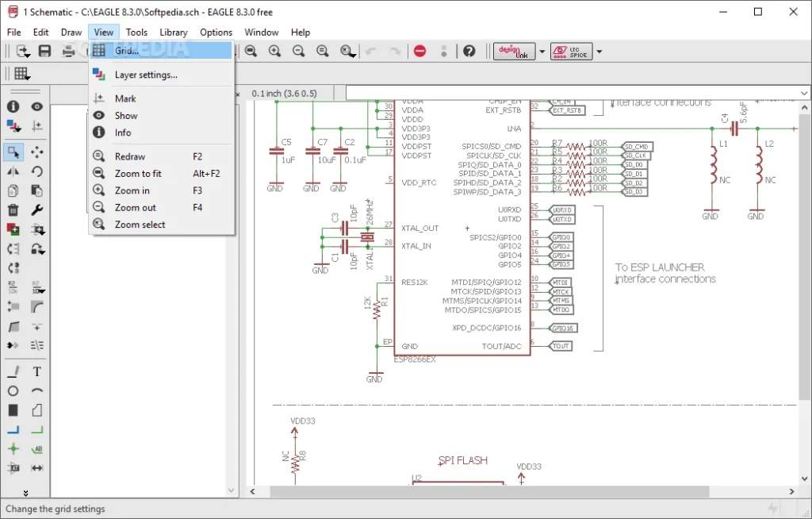Screen dimensions: 812x519
Task: Select the Circle drawing tool
Action: tap(13, 390)
